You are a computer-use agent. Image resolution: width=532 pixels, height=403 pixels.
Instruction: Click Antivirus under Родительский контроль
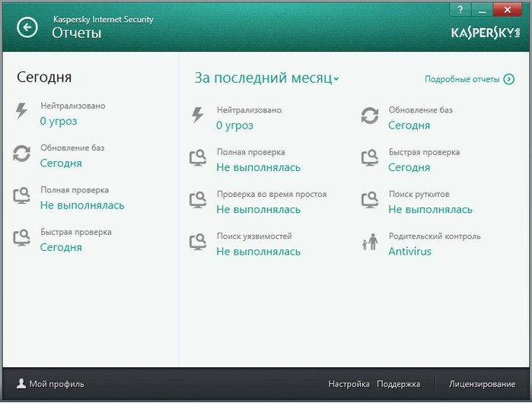pyautogui.click(x=410, y=252)
